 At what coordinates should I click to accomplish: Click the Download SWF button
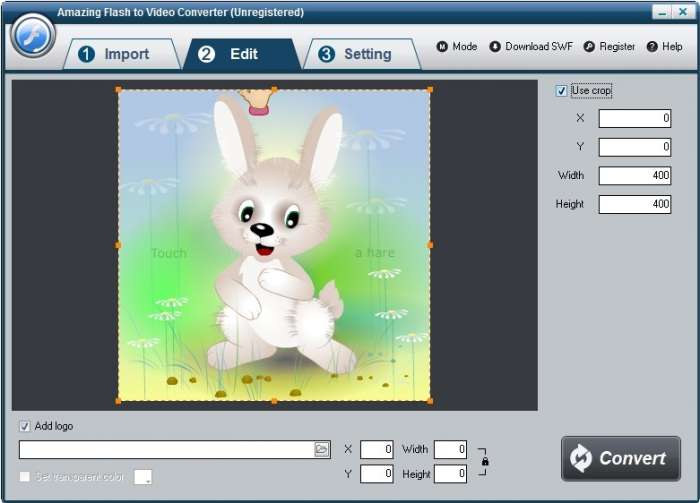tap(533, 47)
